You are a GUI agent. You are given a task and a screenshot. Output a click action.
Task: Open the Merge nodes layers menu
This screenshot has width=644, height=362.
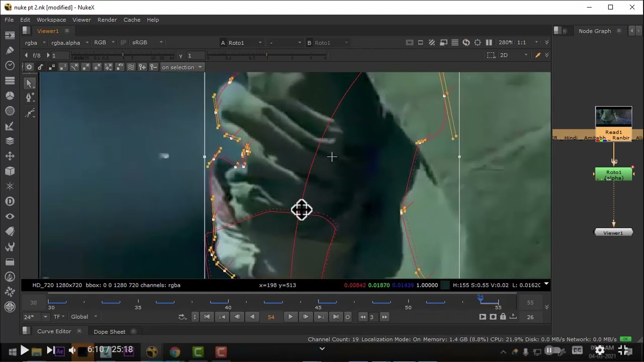click(x=10, y=141)
